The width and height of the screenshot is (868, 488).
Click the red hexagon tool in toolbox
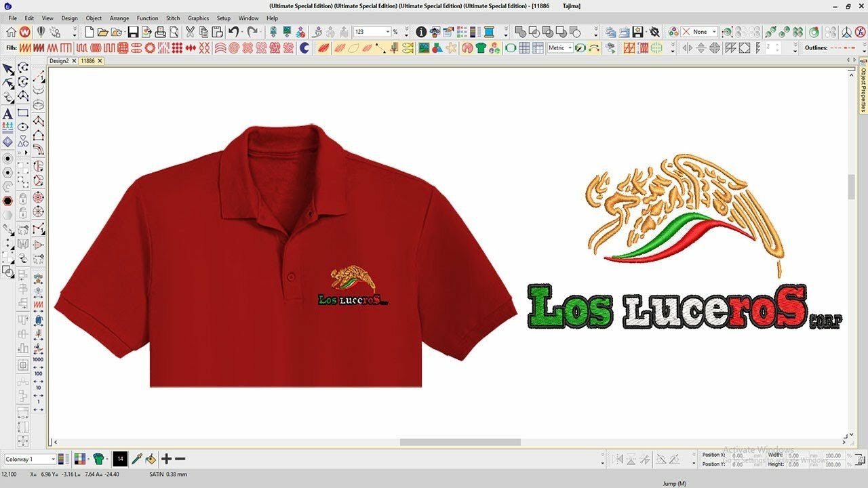(x=7, y=201)
